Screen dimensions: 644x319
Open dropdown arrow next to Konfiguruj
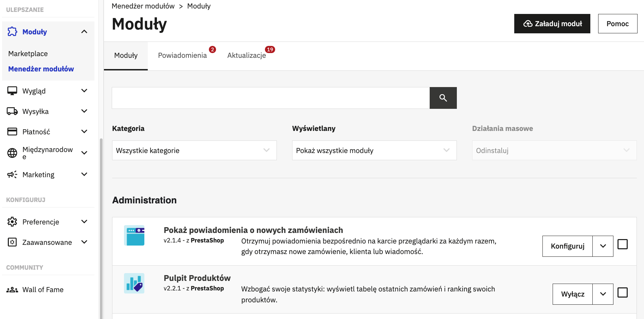pyautogui.click(x=603, y=246)
